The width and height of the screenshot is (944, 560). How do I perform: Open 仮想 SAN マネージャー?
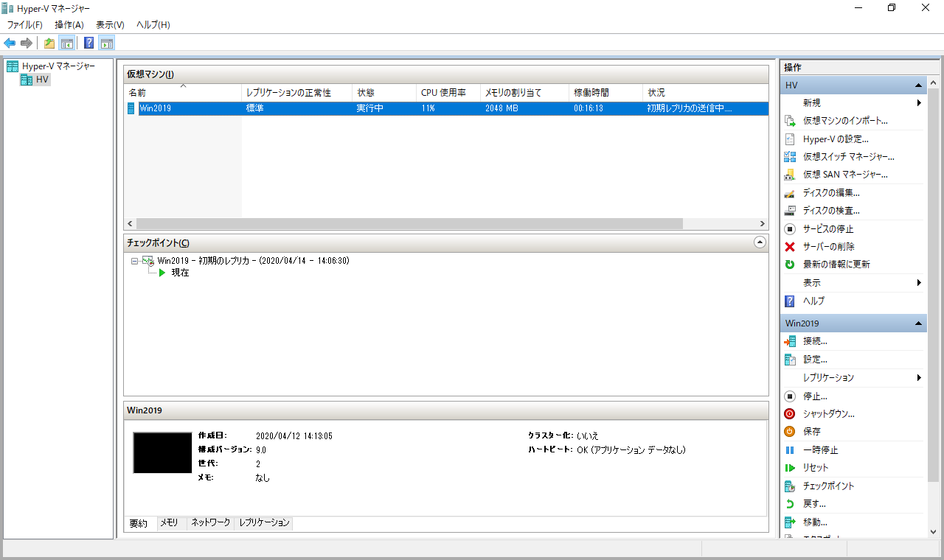click(x=845, y=175)
